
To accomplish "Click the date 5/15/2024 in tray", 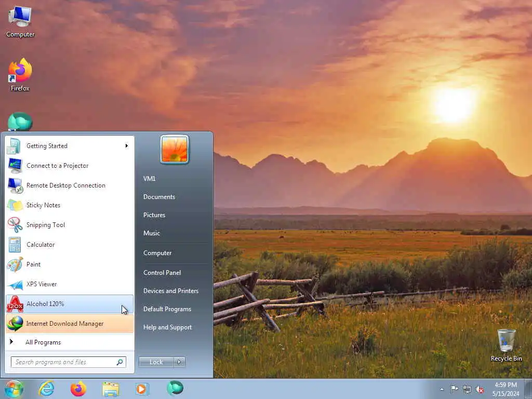I will (x=506, y=394).
